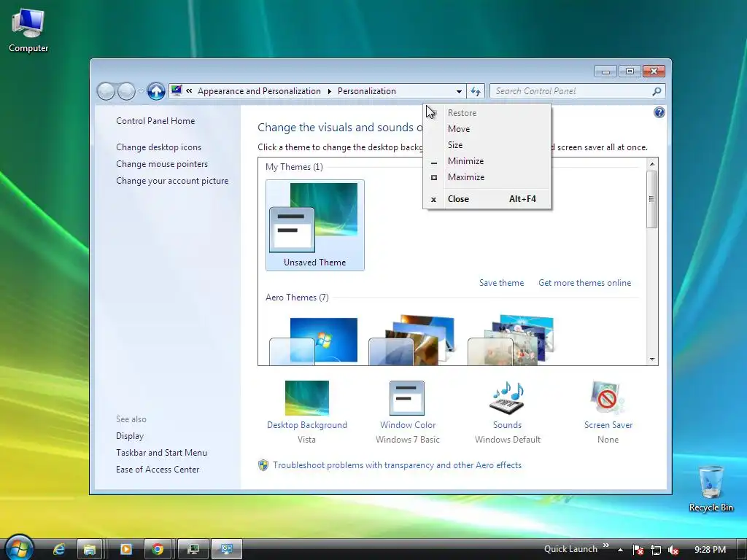Select the Architecture Aero theme thumbnail
The height and width of the screenshot is (560, 747).
(412, 340)
